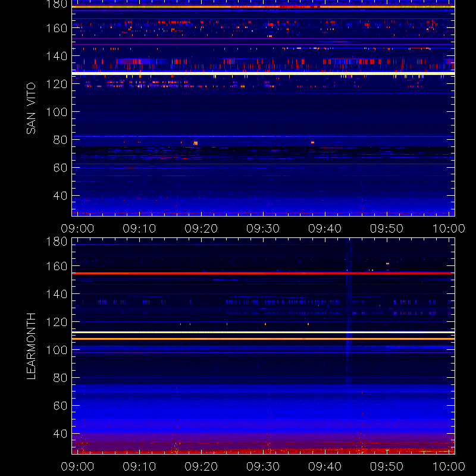476x476 pixels.
Task: Pick the 40 tick label on Learmonth axis
Action: point(60,434)
